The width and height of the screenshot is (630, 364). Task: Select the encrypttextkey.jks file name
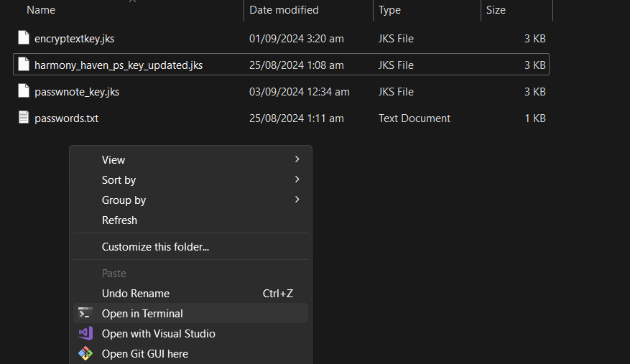coord(74,38)
